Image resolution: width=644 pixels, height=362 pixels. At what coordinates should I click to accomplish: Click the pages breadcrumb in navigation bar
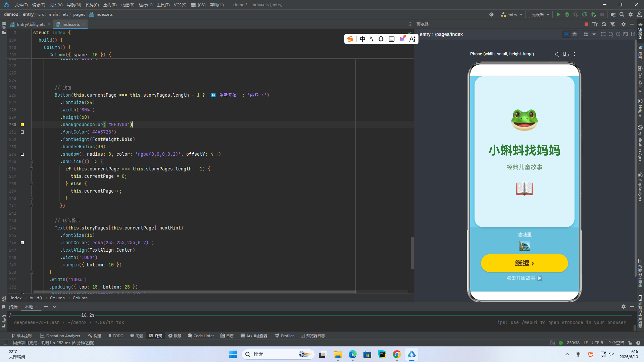pyautogui.click(x=79, y=14)
